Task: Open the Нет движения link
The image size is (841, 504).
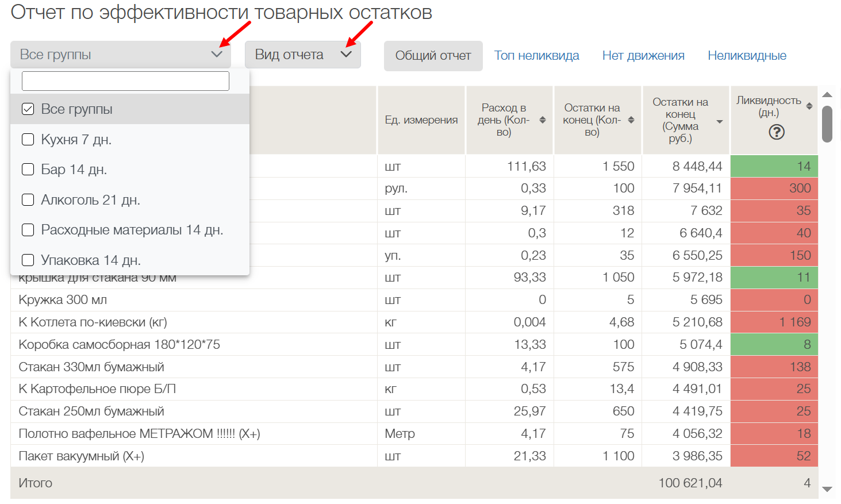Action: click(x=643, y=56)
